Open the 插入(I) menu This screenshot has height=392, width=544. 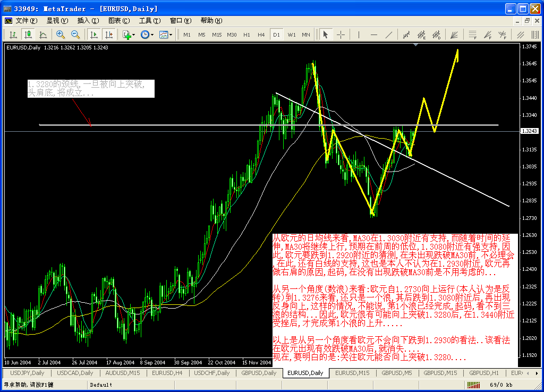pos(88,21)
